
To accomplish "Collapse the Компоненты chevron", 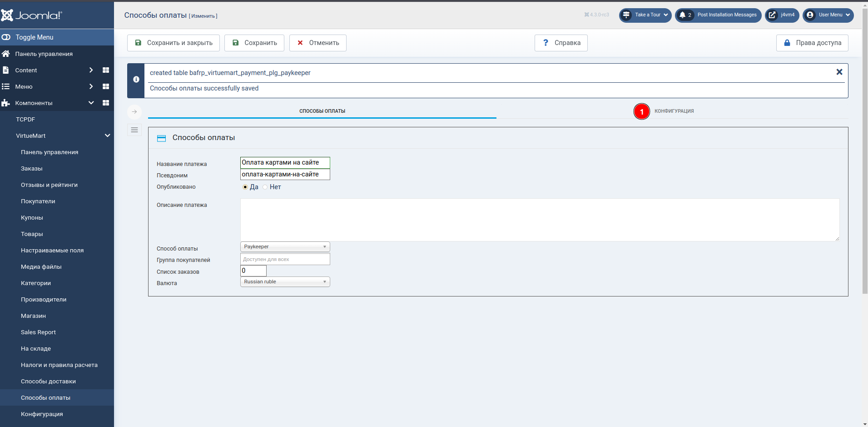I will pos(91,103).
